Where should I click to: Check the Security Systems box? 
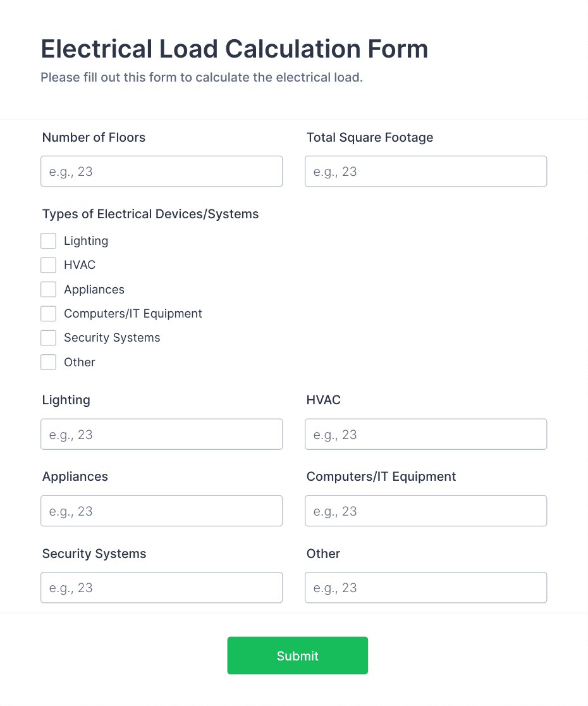tap(48, 338)
